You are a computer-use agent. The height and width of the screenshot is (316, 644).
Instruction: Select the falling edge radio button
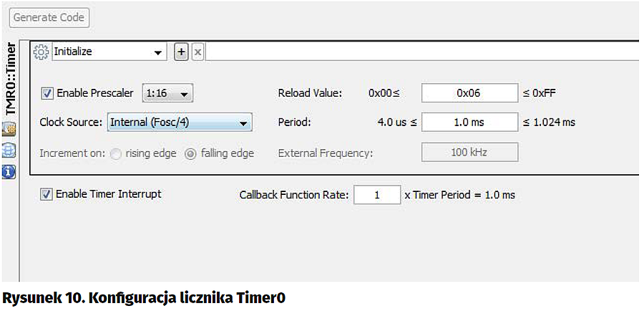(190, 153)
